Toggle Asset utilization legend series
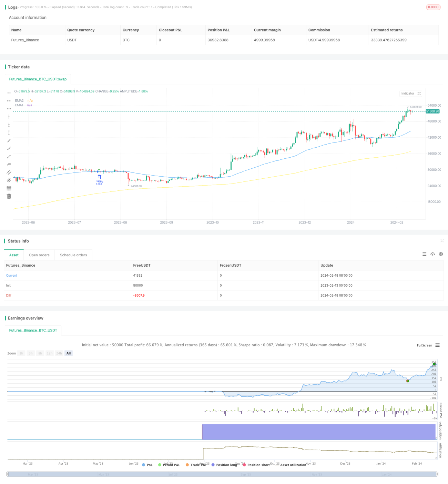This screenshot has height=484, width=448. 291,465
